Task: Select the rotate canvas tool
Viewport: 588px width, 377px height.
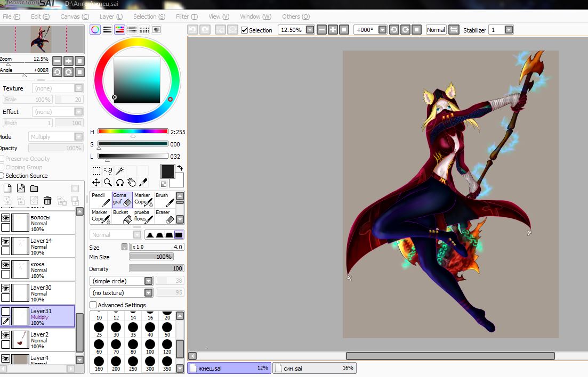Action: pyautogui.click(x=119, y=183)
